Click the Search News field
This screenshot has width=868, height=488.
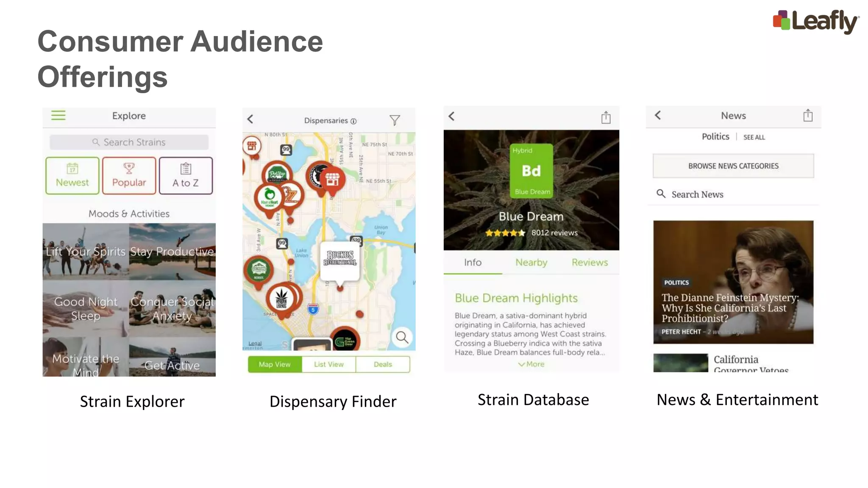pyautogui.click(x=733, y=194)
